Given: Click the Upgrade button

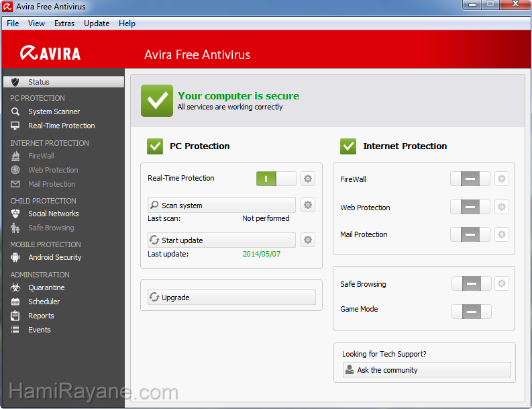Looking at the screenshot, I should pos(231,298).
